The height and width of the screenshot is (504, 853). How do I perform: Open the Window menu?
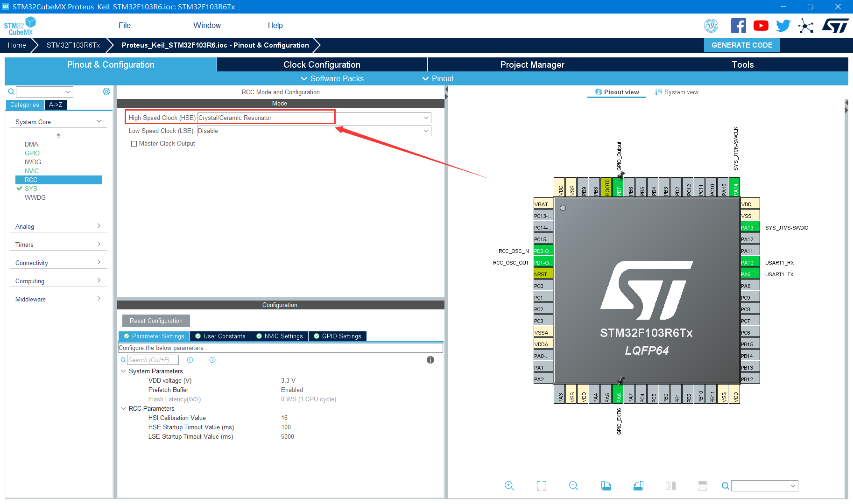[x=207, y=25]
